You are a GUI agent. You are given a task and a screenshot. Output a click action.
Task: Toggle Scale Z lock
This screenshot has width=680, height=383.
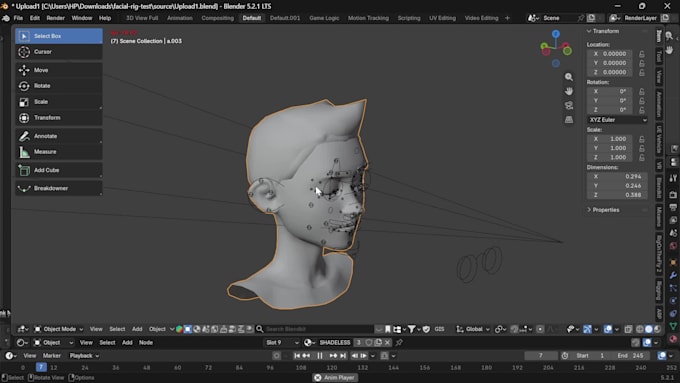click(x=641, y=157)
